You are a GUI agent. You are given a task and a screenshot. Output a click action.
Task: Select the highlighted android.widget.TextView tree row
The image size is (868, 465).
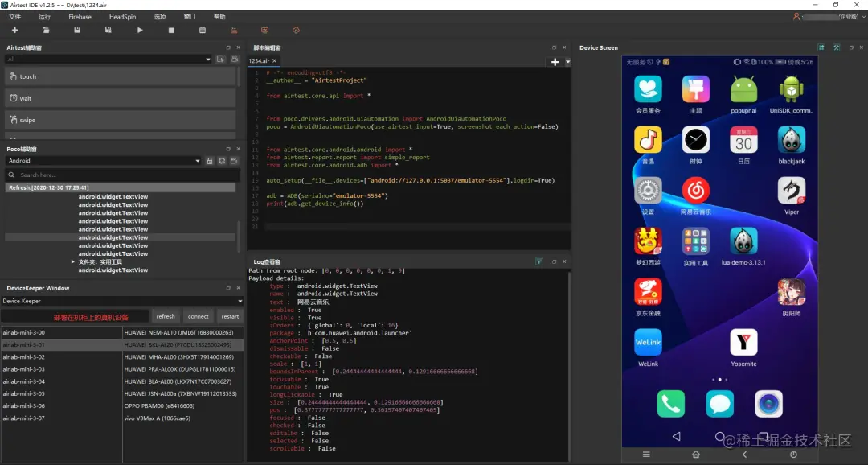click(120, 237)
